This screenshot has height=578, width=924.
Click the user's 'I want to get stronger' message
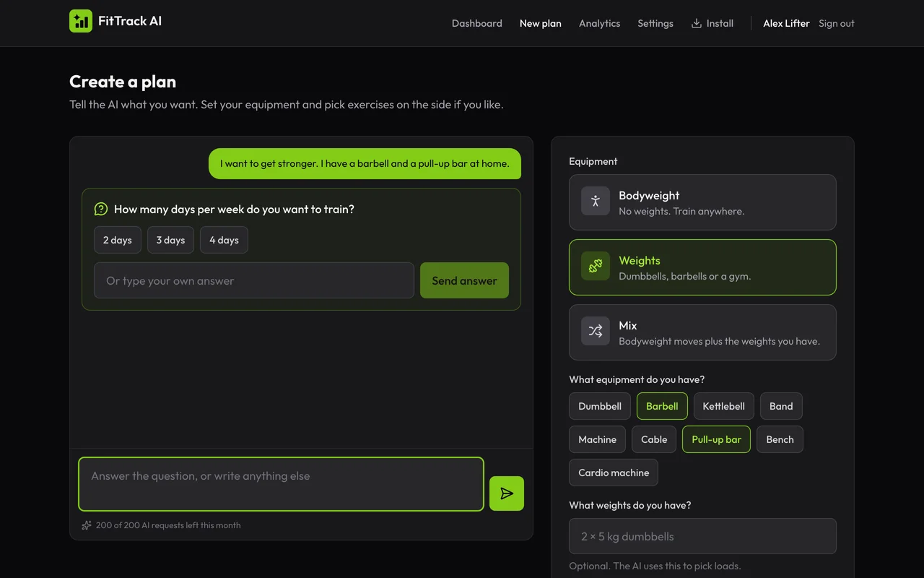click(x=365, y=163)
